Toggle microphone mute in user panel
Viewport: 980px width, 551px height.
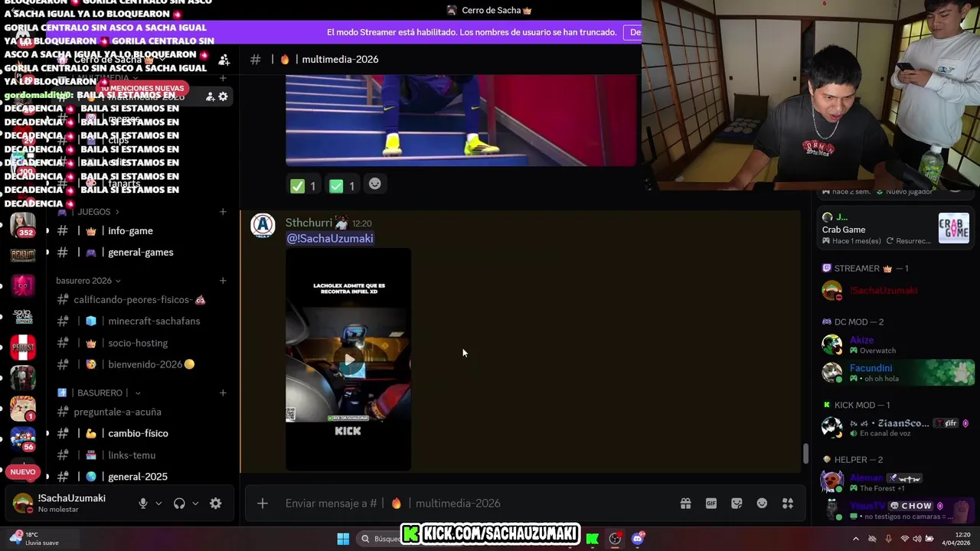point(142,504)
